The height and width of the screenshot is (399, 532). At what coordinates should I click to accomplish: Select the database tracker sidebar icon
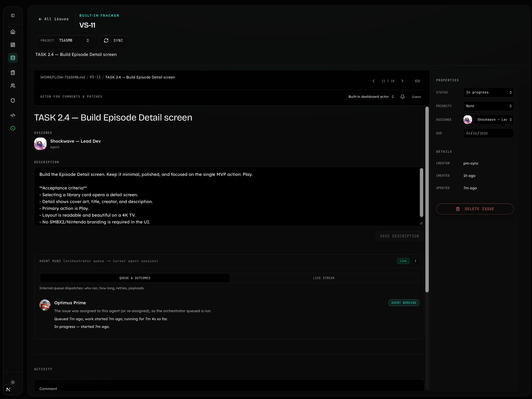[x=13, y=58]
